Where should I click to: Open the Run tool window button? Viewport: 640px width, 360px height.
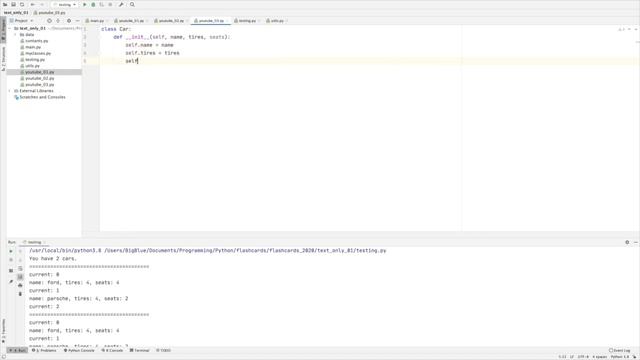18,350
